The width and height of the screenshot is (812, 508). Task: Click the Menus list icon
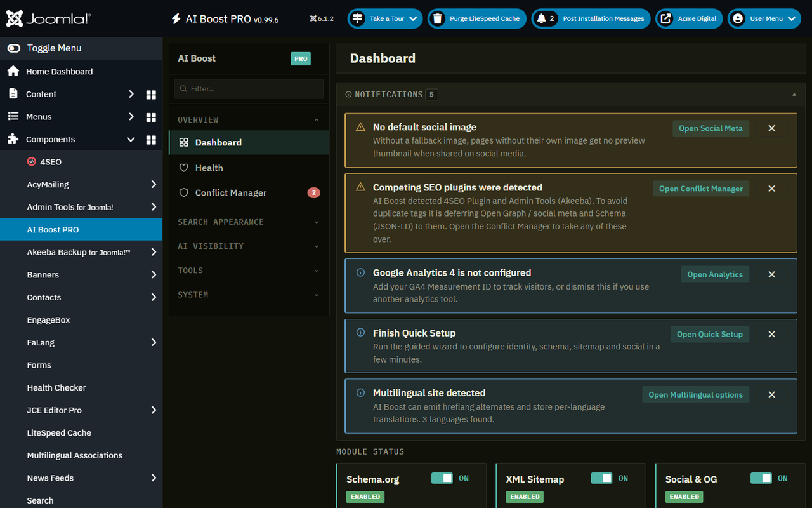coord(13,116)
